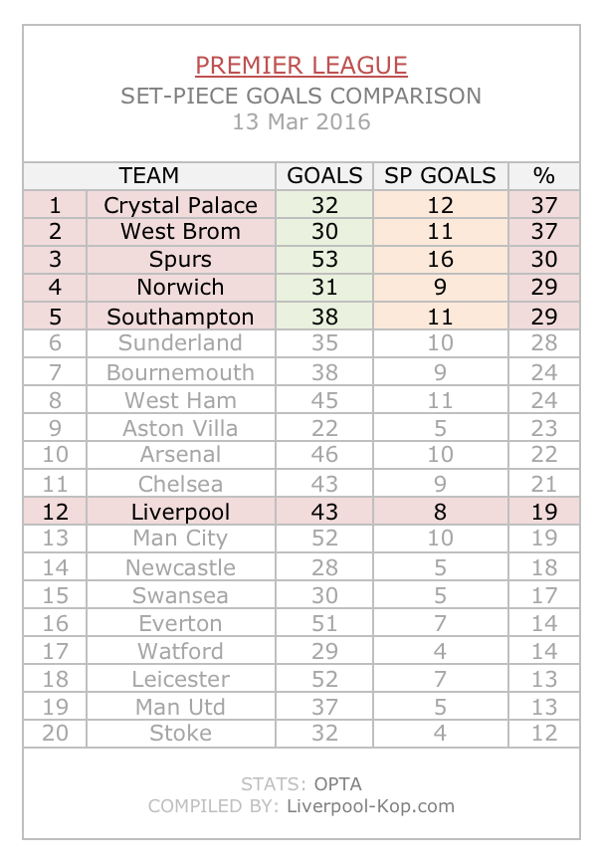Click the Arsenal team cell

[181, 454]
